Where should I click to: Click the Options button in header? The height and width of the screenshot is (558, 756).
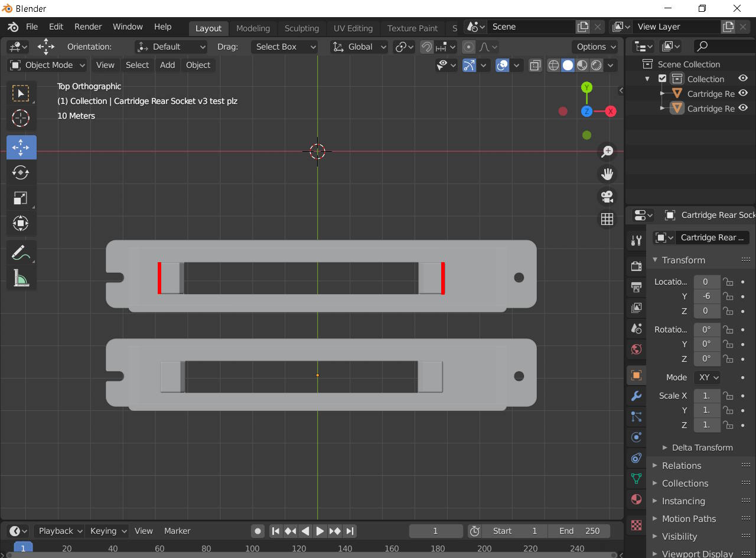595,47
